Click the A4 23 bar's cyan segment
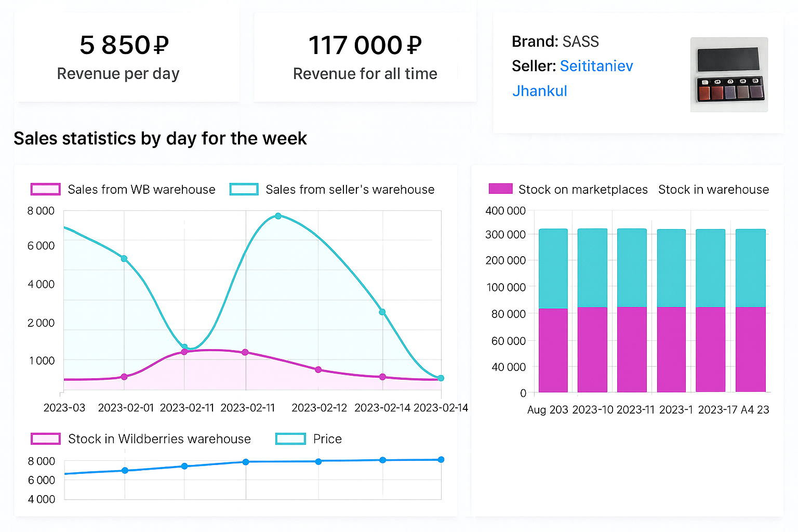Image resolution: width=798 pixels, height=532 pixels. (x=751, y=268)
